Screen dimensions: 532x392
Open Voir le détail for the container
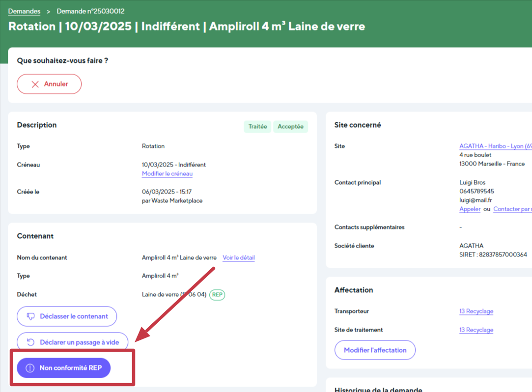(x=238, y=258)
